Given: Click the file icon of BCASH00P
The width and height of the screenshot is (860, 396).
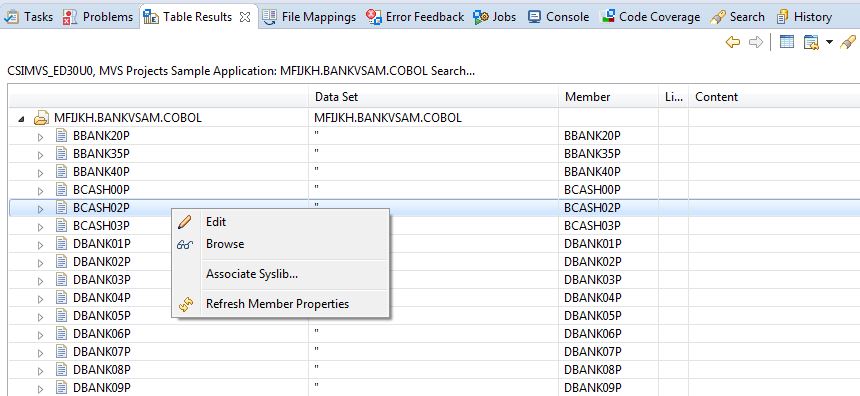Looking at the screenshot, I should pyautogui.click(x=62, y=190).
